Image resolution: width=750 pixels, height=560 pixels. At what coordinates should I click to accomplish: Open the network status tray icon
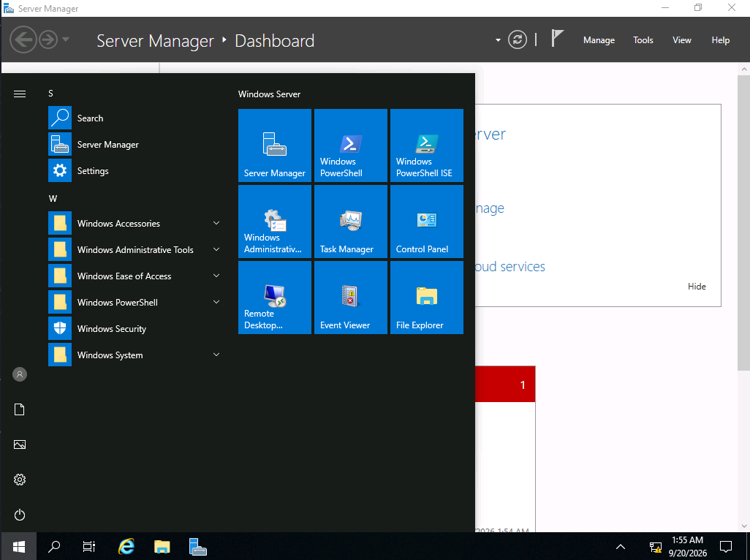coord(655,547)
